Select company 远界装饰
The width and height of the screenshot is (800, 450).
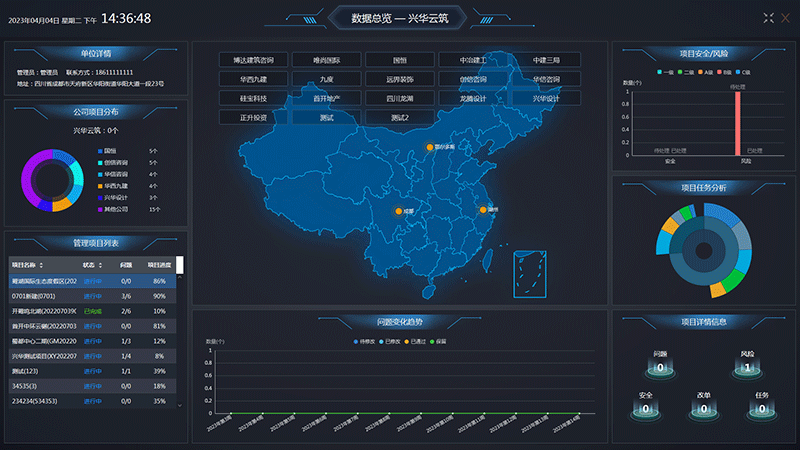(400, 79)
